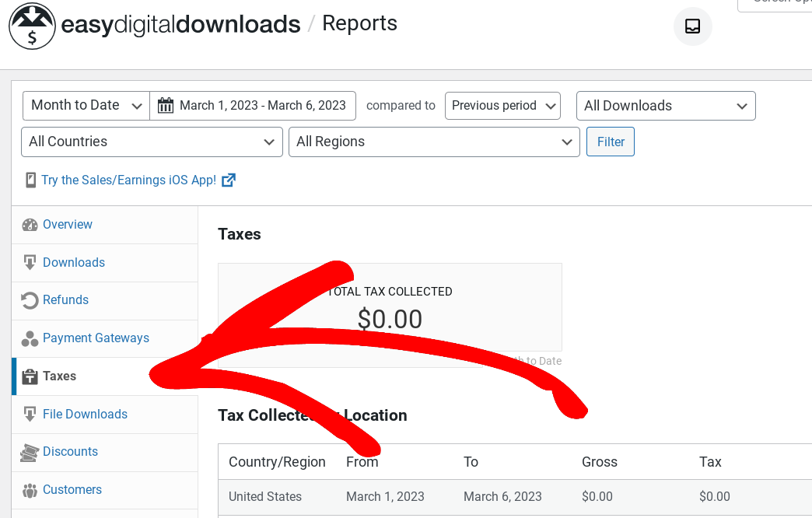The image size is (812, 518).
Task: Open the Sales/Earnings iOS App link
Action: pos(128,180)
